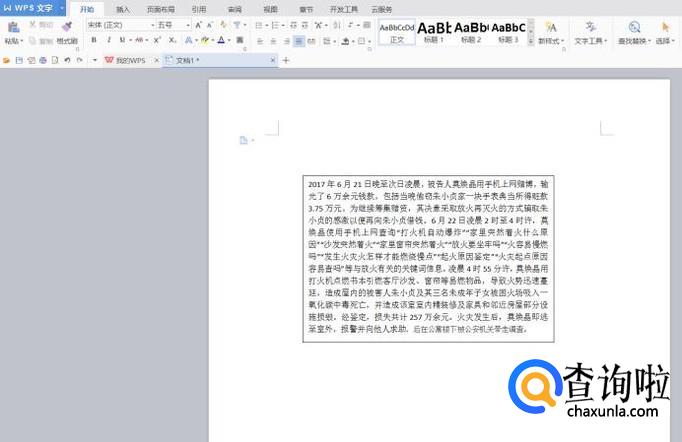Image resolution: width=682 pixels, height=442 pixels.
Task: Add a new document tab with plus button
Action: (x=286, y=60)
